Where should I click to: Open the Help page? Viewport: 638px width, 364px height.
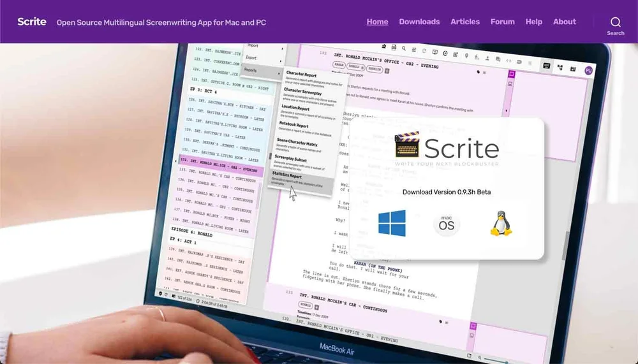click(534, 22)
